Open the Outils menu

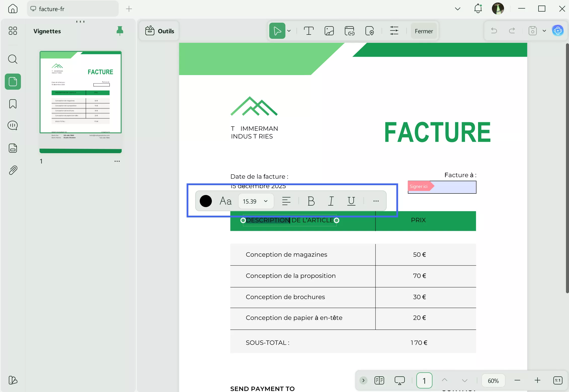tap(159, 30)
